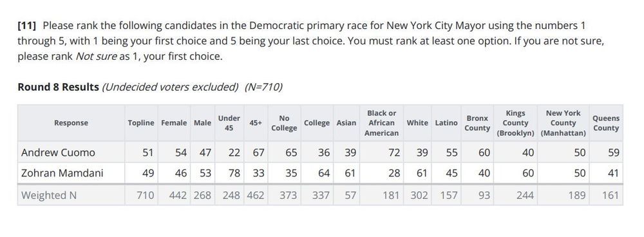Click the Queens County column header
Viewport: 644px width, 237px height.
606,123
